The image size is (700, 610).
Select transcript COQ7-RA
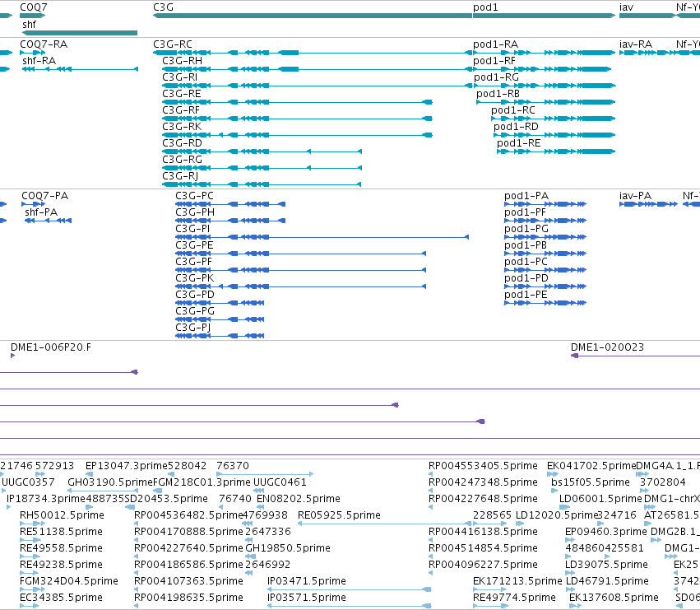[x=44, y=44]
